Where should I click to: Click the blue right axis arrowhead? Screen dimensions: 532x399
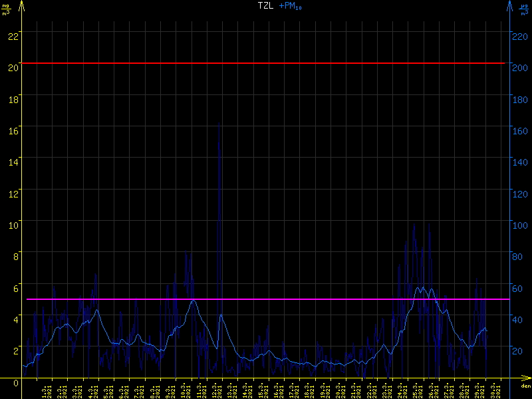point(509,6)
